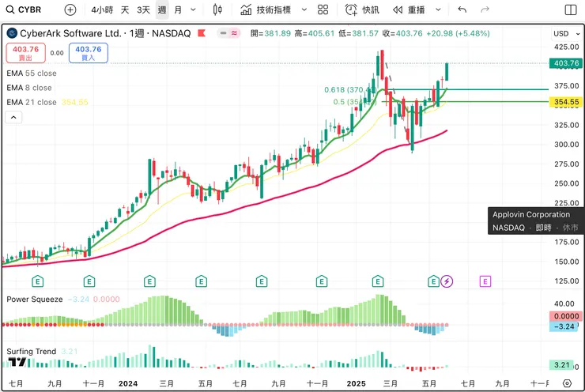Open the earnings marker near 三月 2024
Viewport: 585px width, 392px height.
coord(149,281)
